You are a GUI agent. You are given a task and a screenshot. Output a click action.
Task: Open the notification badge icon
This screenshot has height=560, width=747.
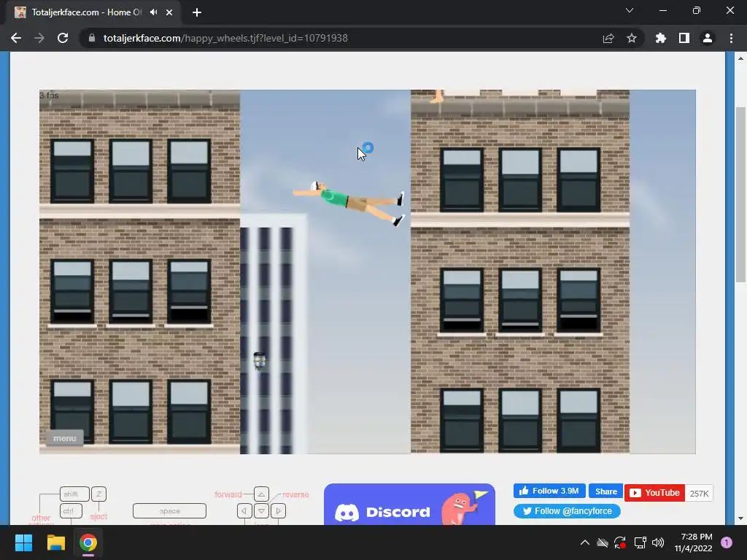tap(727, 542)
